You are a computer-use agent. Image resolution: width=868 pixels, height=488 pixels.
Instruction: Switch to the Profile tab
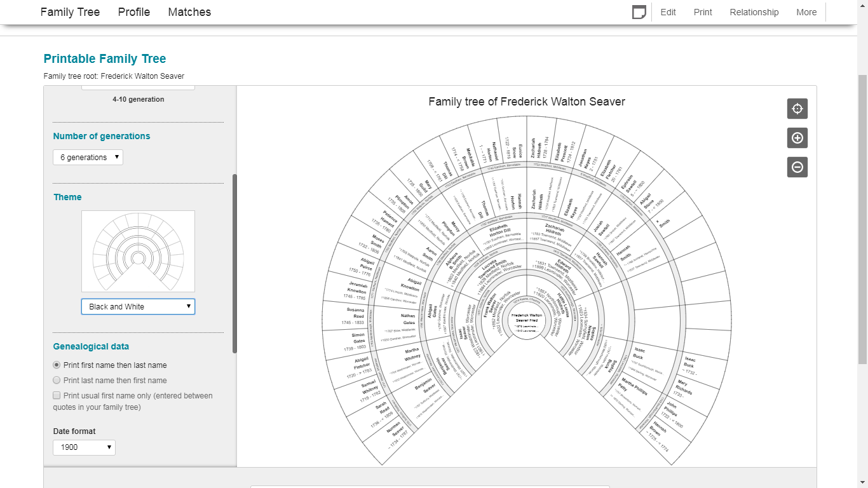(133, 11)
